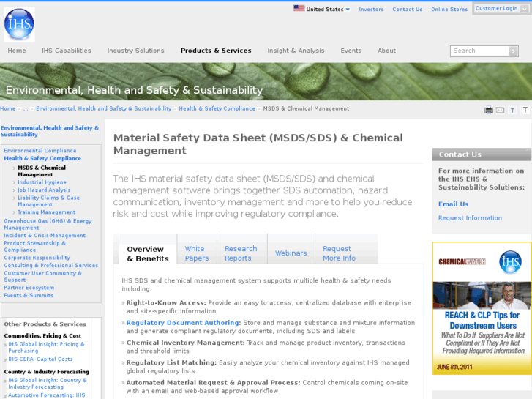The height and width of the screenshot is (399, 532).
Task: Open Industry Solutions menu
Action: click(x=135, y=51)
